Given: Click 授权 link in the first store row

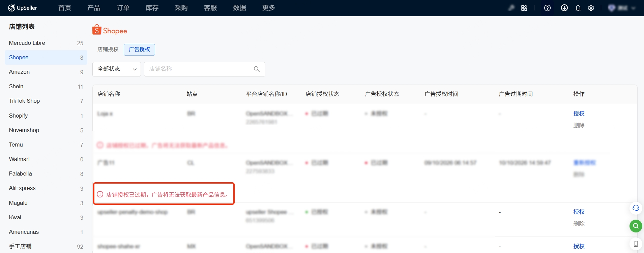Looking at the screenshot, I should (579, 114).
